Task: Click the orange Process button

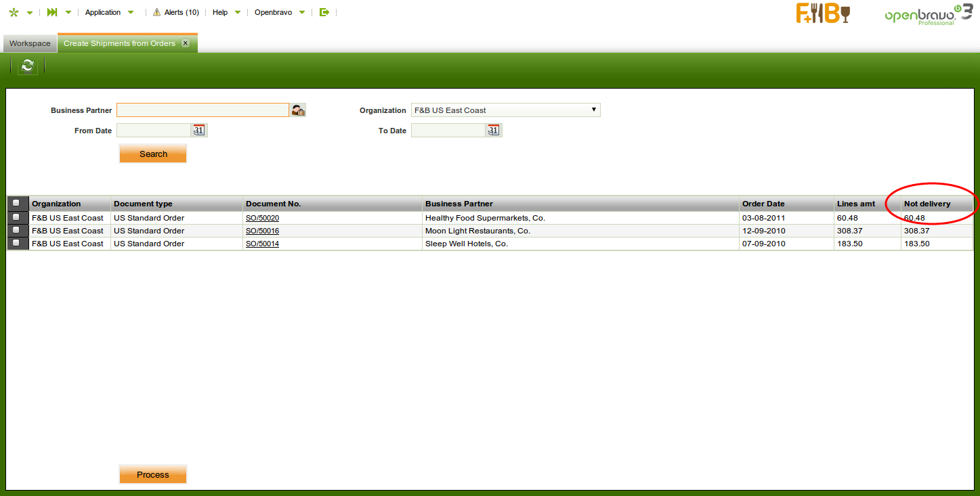Action: pyautogui.click(x=153, y=474)
